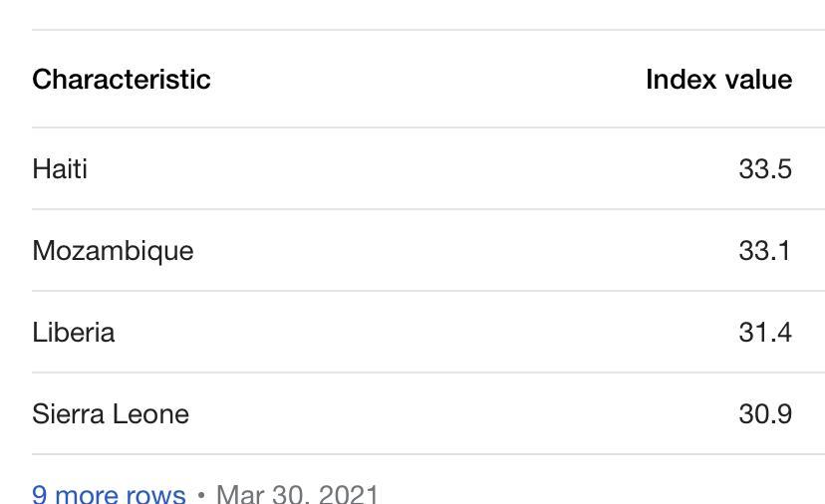The width and height of the screenshot is (825, 504).
Task: Click Liberia's index value 31.4
Action: [x=765, y=333]
